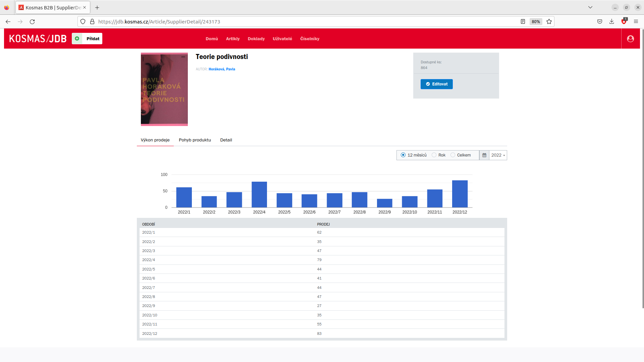Switch to Pohyb produktu tab
Screen dimensions: 644x362
click(x=195, y=140)
